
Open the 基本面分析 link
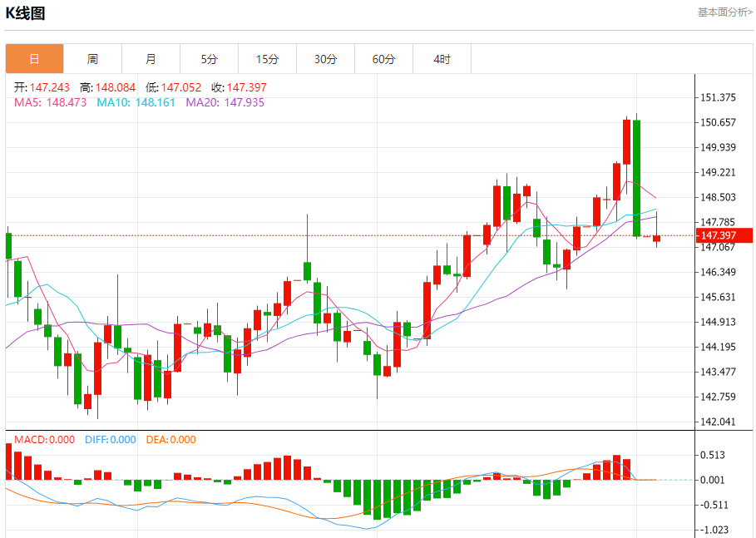(724, 12)
